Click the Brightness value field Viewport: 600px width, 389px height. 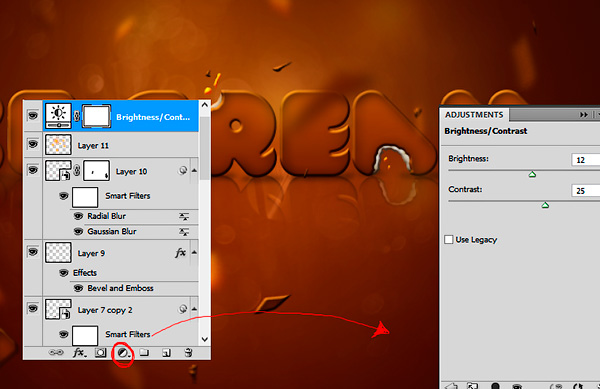[585, 160]
